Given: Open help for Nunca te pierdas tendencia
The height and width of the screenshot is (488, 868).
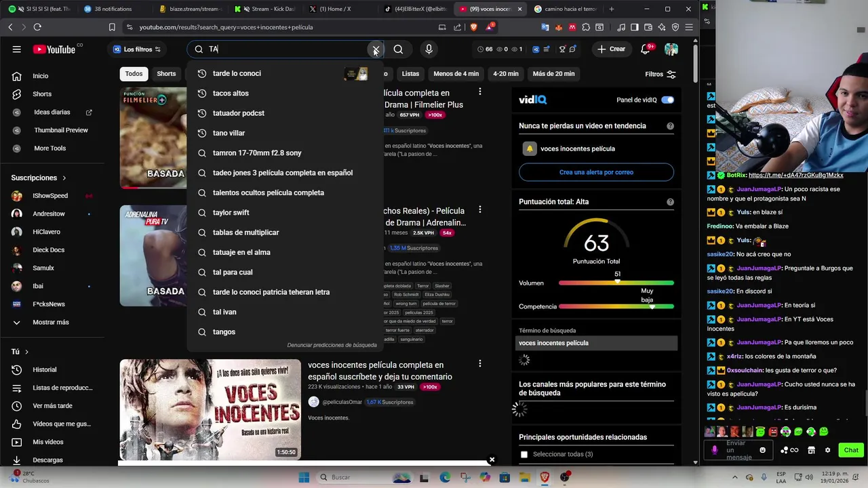Looking at the screenshot, I should 670,126.
